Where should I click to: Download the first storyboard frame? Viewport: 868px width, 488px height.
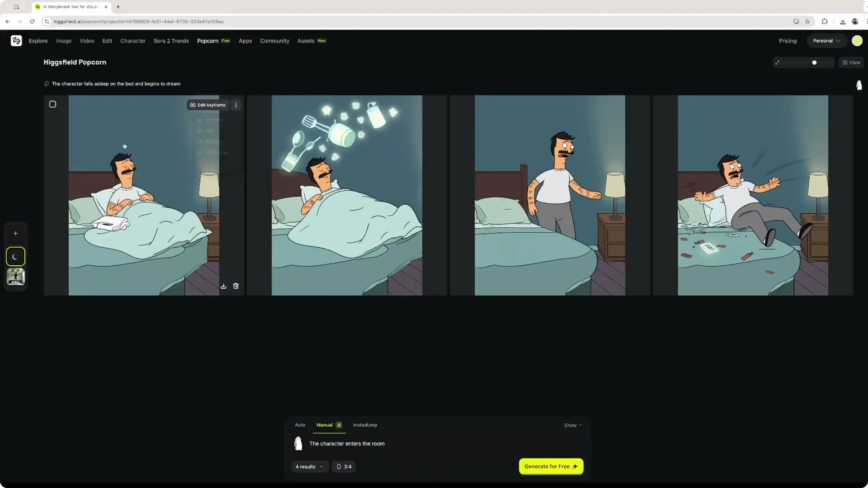pos(223,286)
